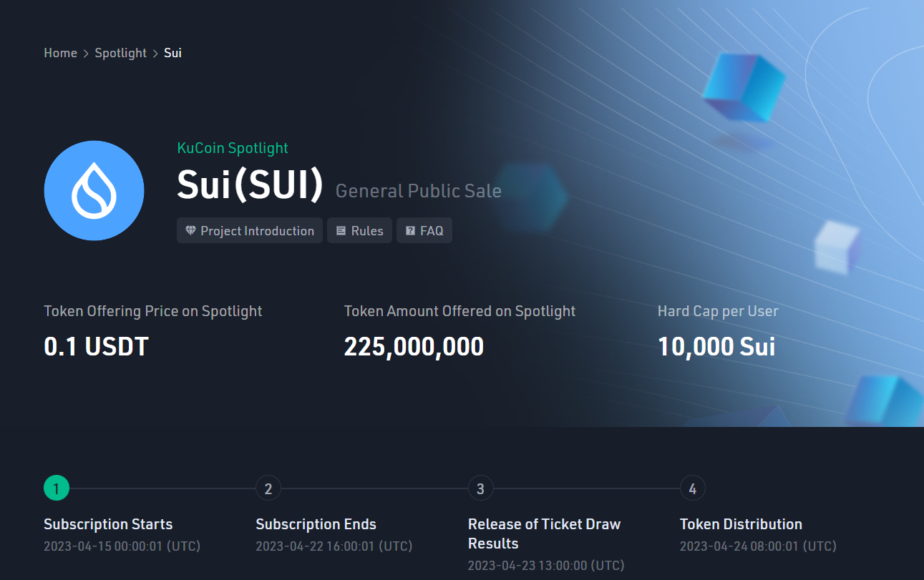Click the 0.1 USDT offering price

(x=96, y=347)
